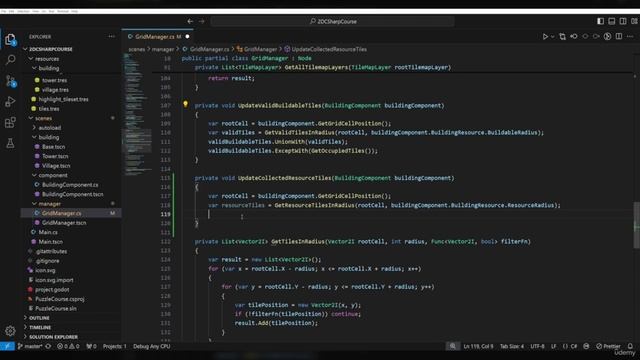Click the code minimap overview
This screenshot has height=360, width=640.
(x=138, y=114)
